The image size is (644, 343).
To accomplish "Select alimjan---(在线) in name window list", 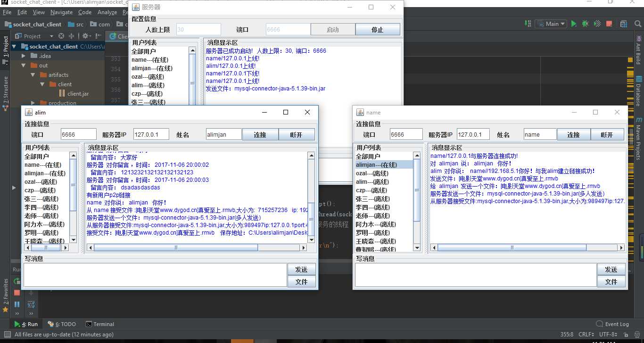I will tap(384, 165).
